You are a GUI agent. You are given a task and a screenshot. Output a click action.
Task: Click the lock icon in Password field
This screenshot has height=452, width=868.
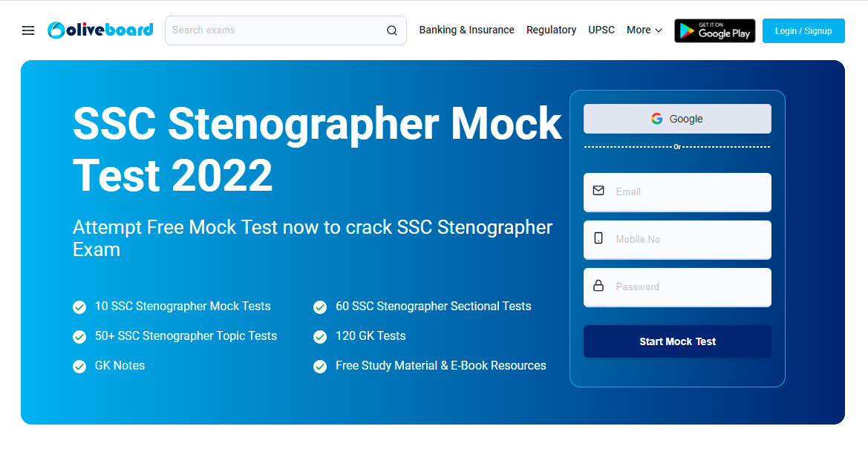(598, 286)
